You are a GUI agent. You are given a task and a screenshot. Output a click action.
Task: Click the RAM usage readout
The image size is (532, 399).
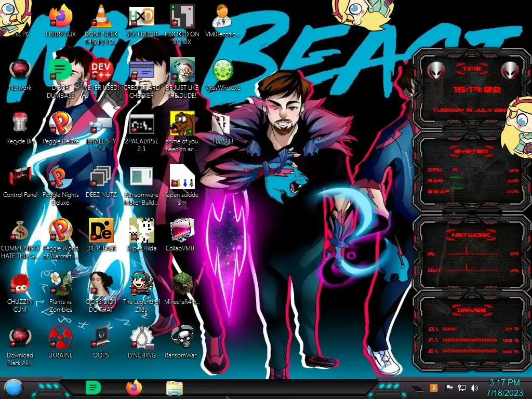513,181
